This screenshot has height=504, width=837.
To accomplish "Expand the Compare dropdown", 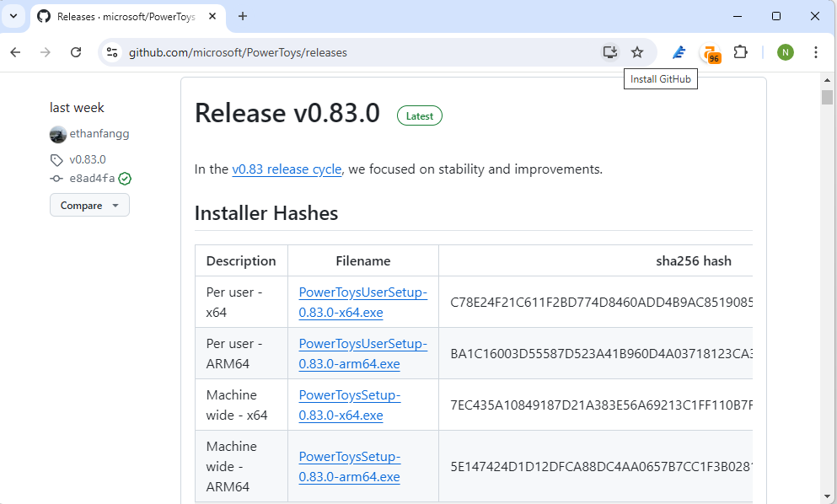I will (89, 205).
